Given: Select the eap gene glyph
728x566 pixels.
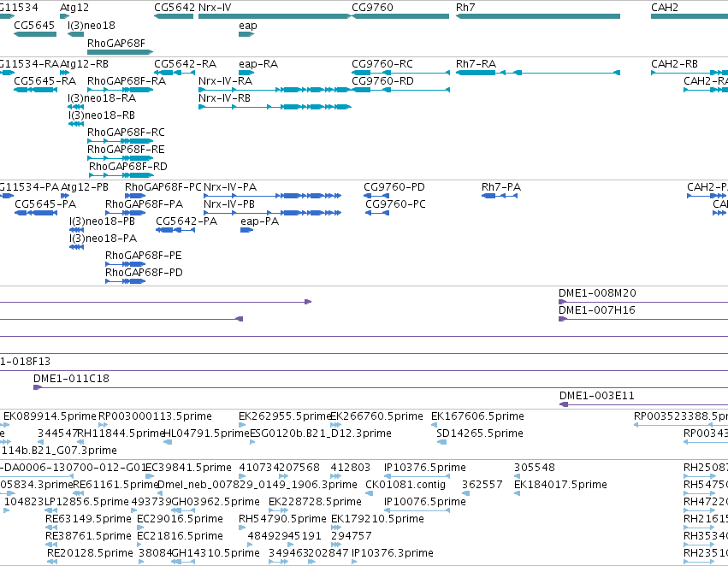Looking at the screenshot, I should point(246,34).
